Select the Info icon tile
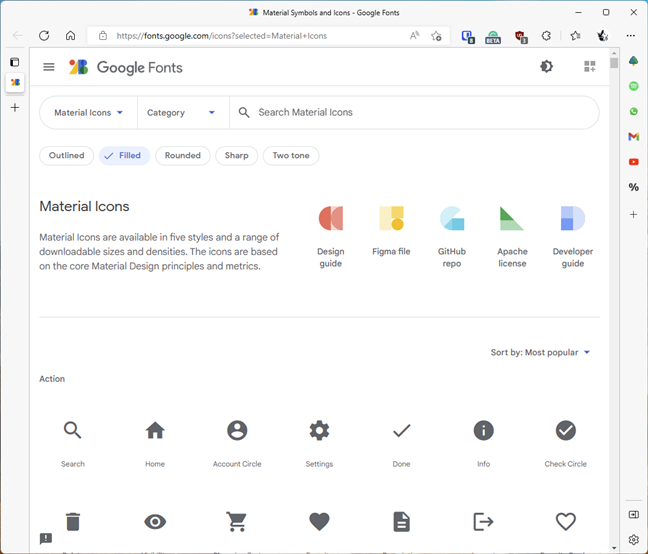 pos(484,444)
